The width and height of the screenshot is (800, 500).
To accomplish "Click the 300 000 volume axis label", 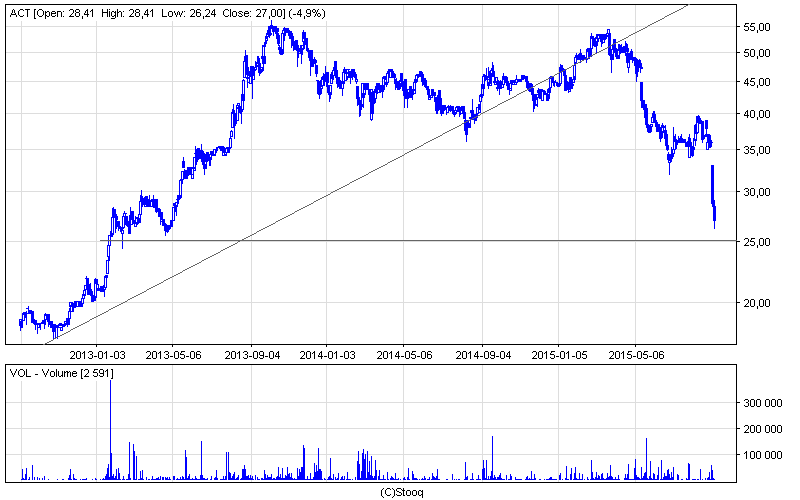I will point(762,403).
